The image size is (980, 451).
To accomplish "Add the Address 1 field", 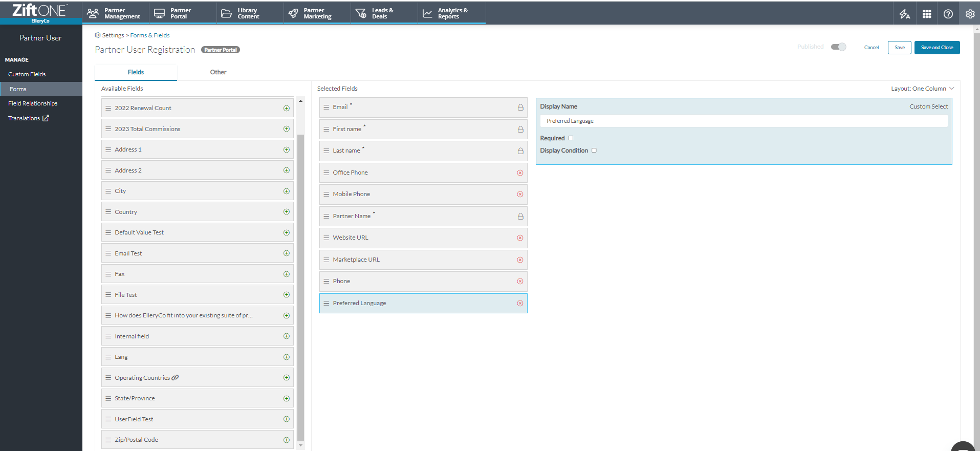I will (x=287, y=149).
